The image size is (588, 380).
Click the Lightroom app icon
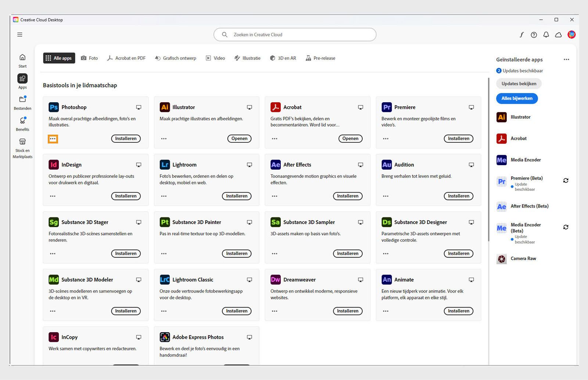[165, 165]
